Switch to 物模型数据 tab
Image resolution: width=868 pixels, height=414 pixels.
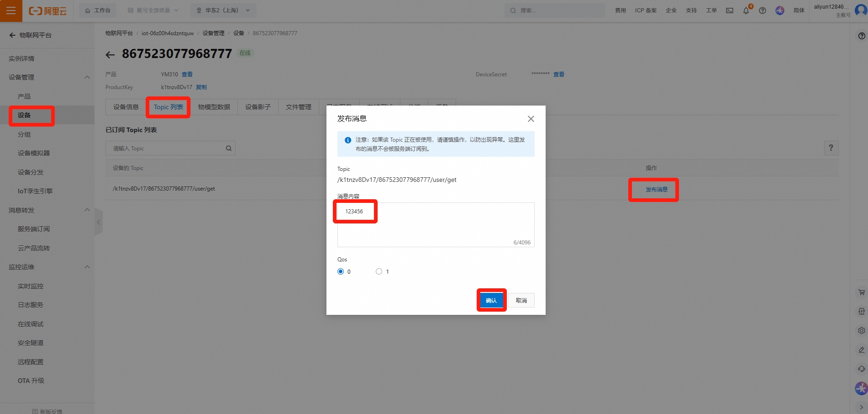pyautogui.click(x=214, y=107)
